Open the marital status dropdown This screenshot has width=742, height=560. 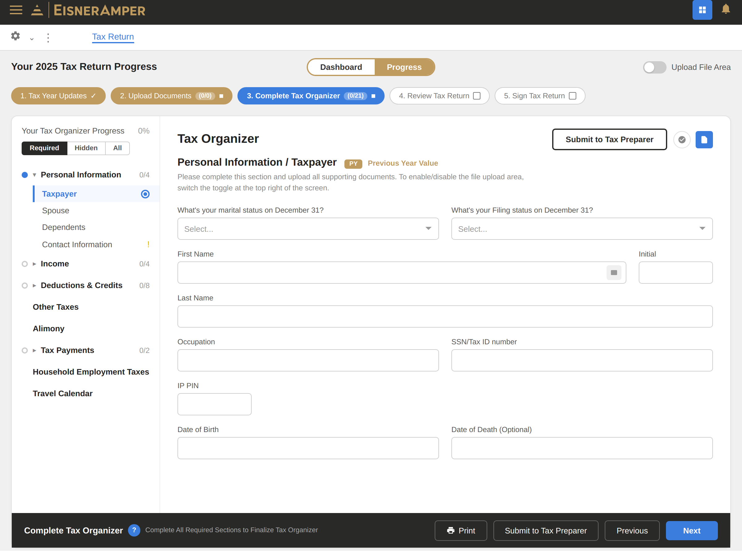308,229
